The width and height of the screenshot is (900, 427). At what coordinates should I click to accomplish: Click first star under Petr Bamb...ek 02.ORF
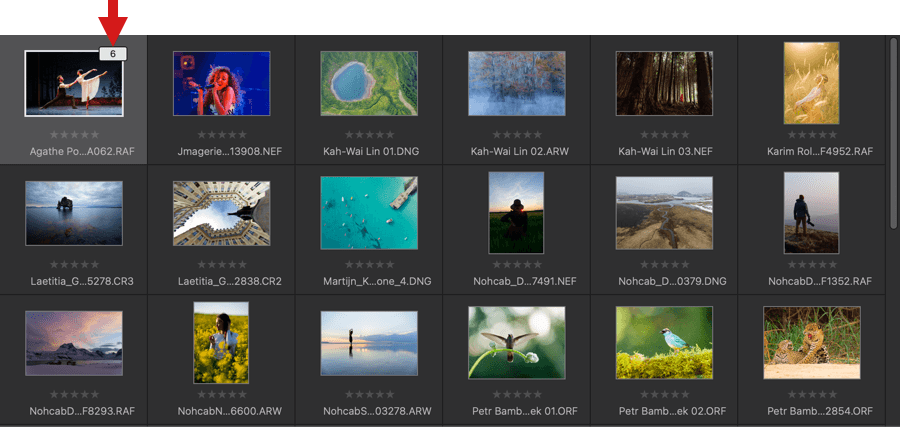tap(645, 394)
